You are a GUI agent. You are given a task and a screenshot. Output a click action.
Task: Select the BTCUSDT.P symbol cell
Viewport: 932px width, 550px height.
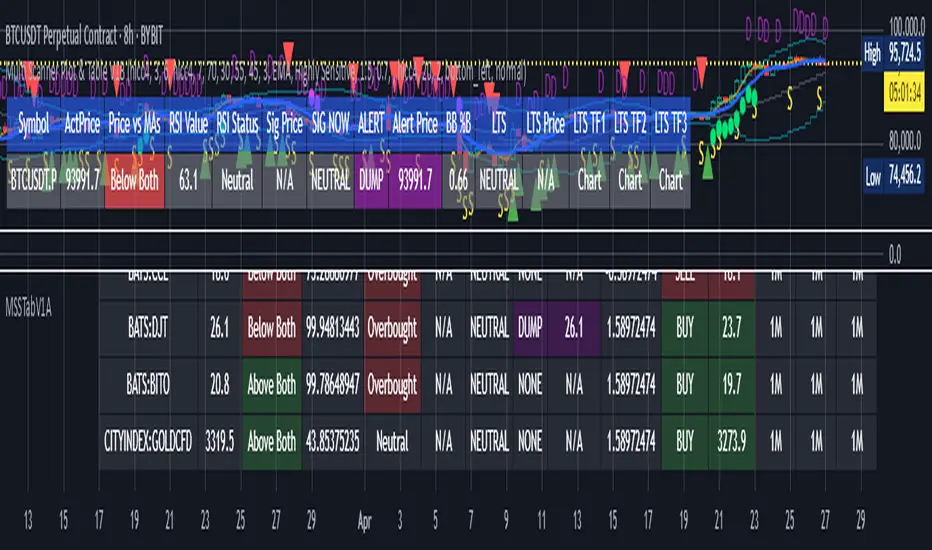pyautogui.click(x=33, y=182)
